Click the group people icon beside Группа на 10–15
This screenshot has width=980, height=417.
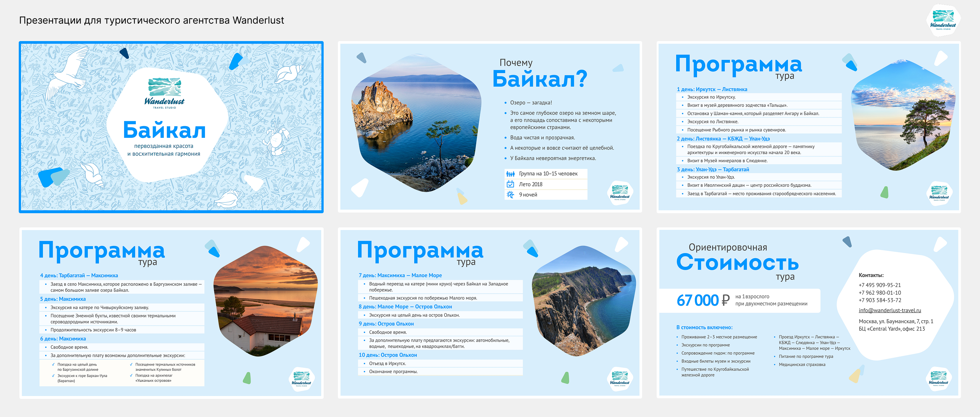(x=510, y=174)
